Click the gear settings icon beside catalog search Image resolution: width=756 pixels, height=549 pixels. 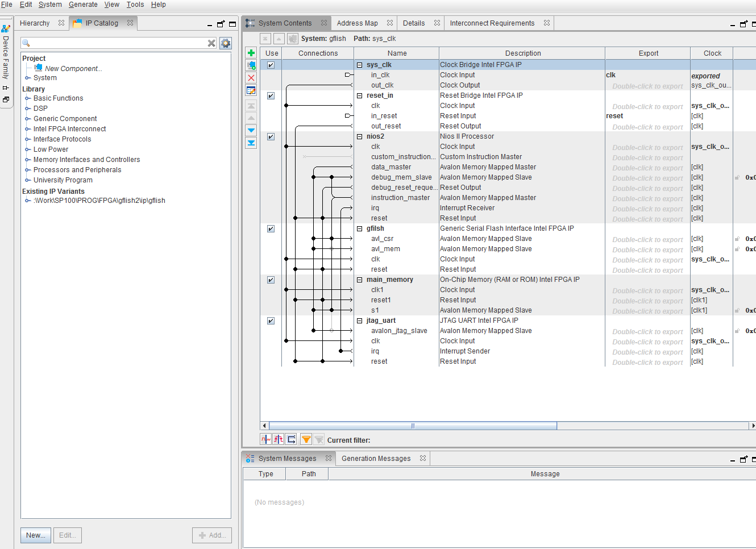pyautogui.click(x=226, y=43)
